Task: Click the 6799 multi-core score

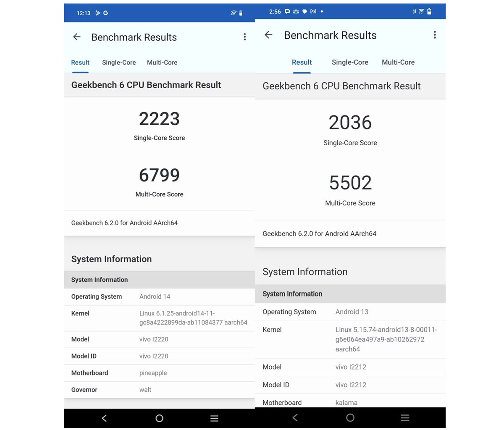Action: click(x=159, y=175)
